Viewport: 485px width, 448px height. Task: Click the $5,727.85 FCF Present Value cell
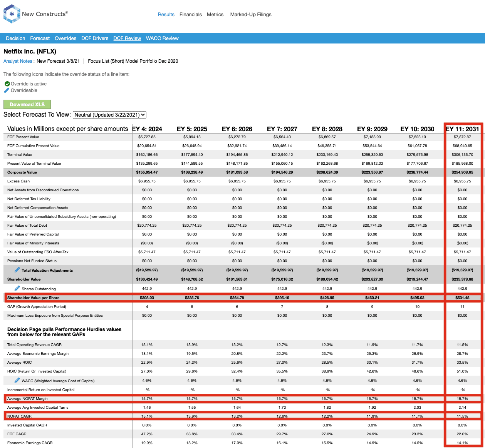point(147,137)
